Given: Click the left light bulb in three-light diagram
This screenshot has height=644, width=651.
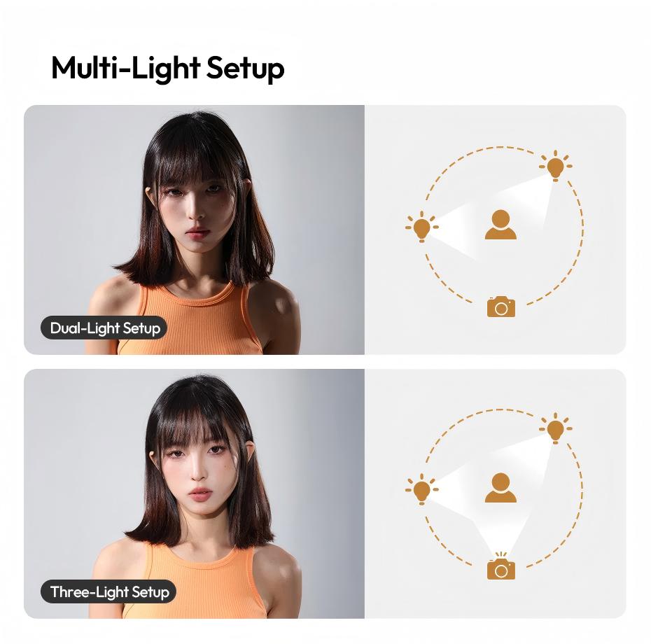Looking at the screenshot, I should point(422,489).
